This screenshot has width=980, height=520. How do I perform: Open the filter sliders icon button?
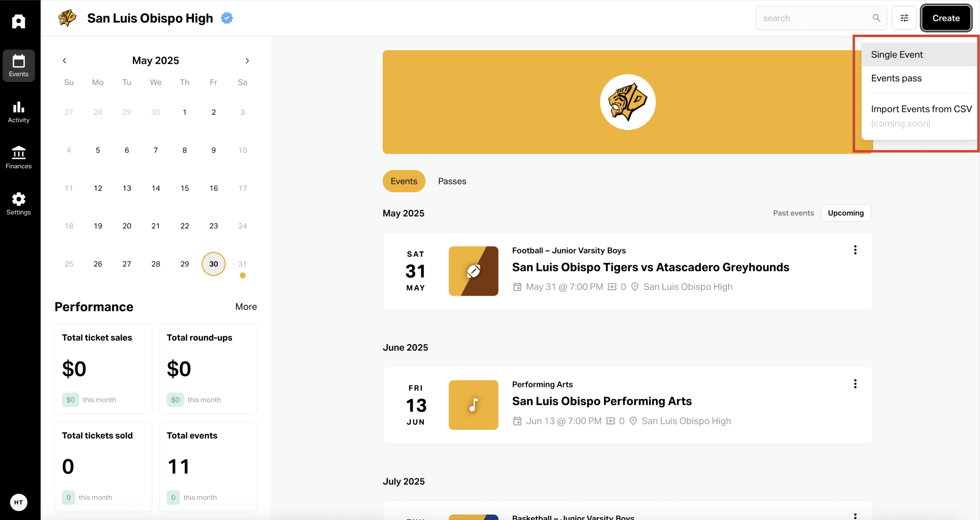click(x=904, y=18)
